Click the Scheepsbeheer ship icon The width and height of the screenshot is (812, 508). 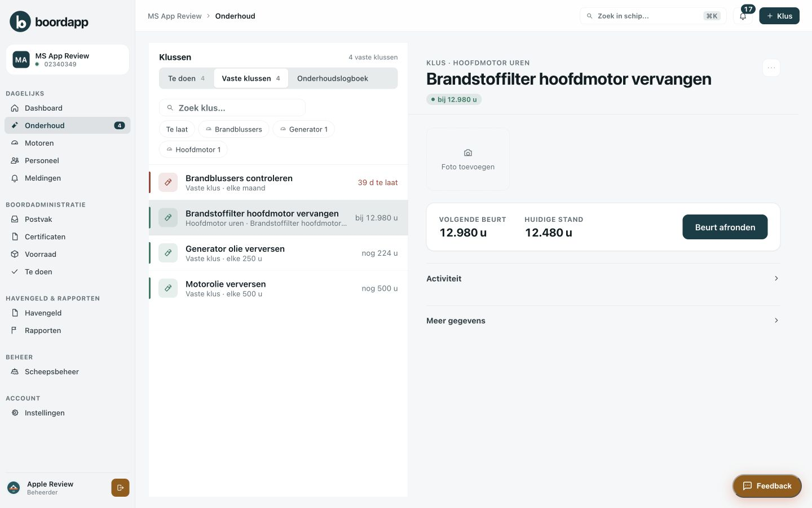pos(15,371)
